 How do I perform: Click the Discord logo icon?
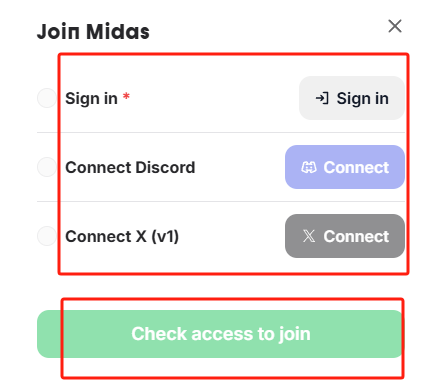(x=309, y=167)
